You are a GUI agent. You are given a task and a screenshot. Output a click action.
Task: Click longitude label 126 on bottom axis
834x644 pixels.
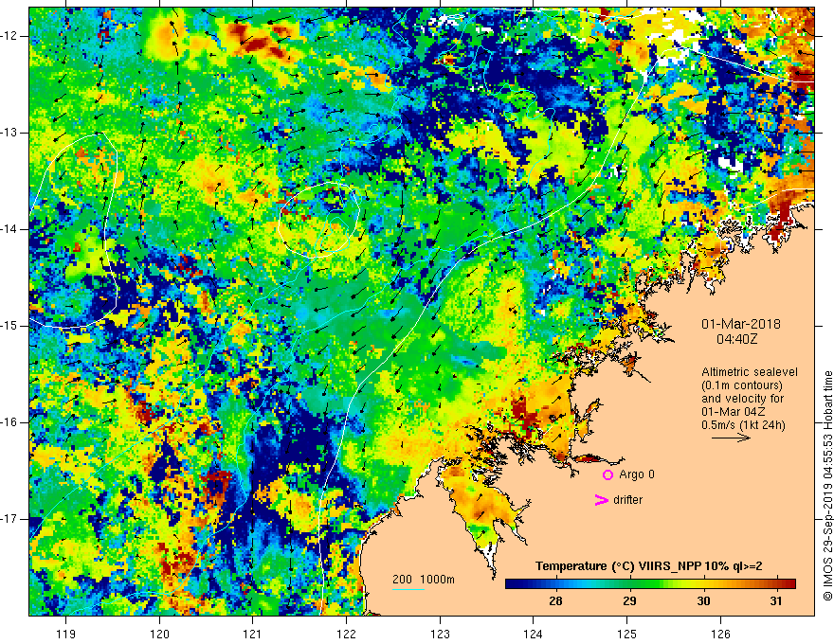[x=720, y=634]
